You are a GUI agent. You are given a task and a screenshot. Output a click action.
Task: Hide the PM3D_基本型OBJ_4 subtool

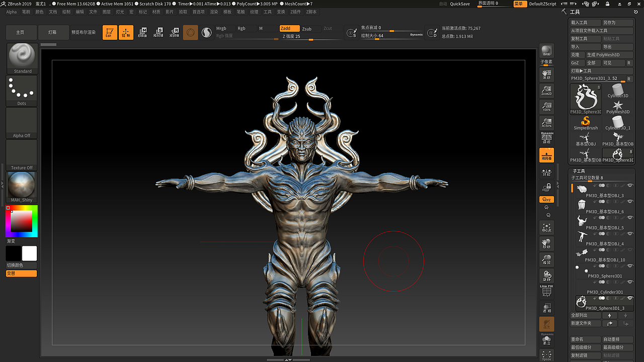(x=630, y=234)
